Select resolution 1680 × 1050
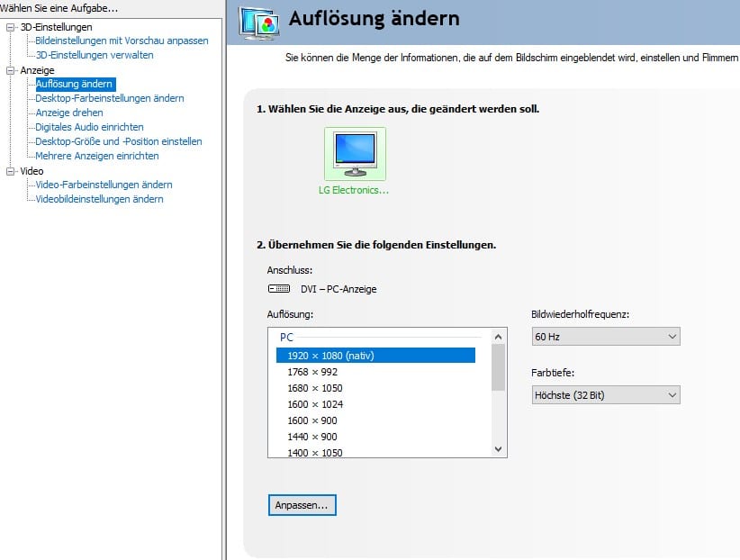Viewport: 740px width, 560px height. [315, 388]
